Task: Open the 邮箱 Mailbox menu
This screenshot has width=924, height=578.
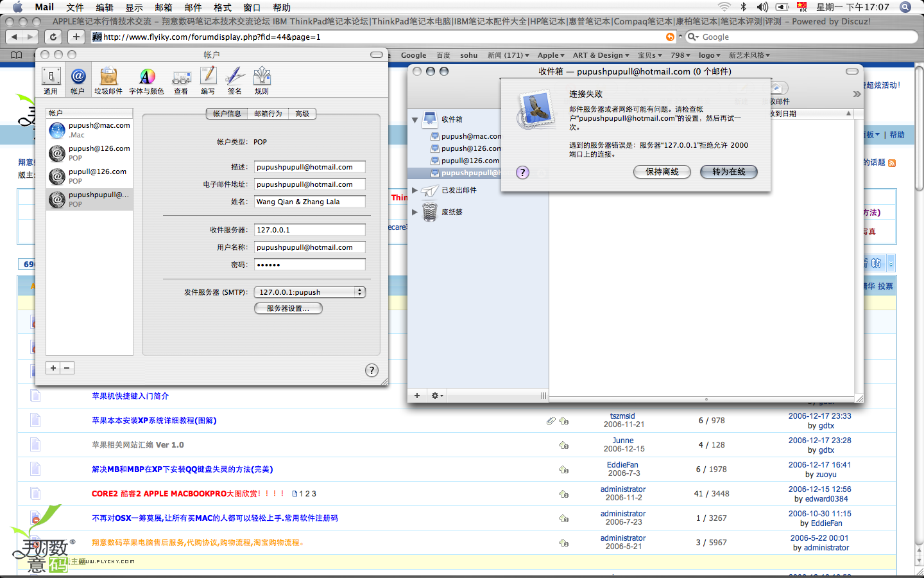Action: point(164,7)
